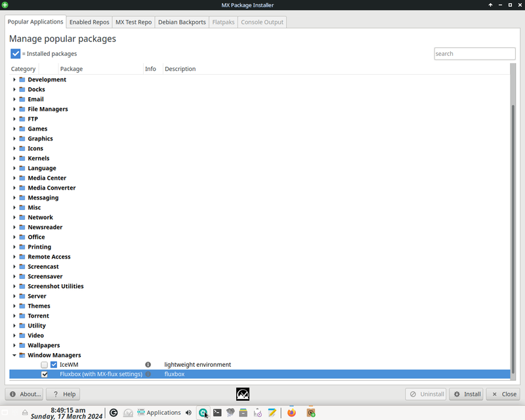Expand the Network category

tap(14, 217)
